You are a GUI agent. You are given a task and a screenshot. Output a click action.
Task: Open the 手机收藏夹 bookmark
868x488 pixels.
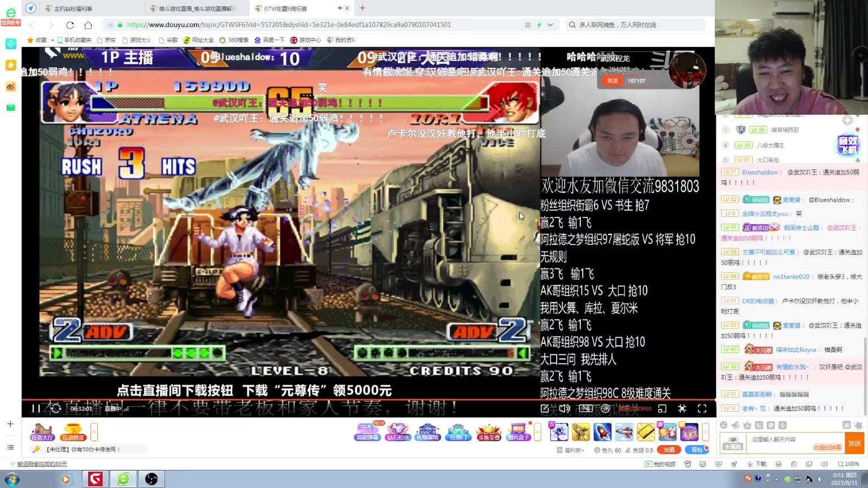pyautogui.click(x=74, y=40)
